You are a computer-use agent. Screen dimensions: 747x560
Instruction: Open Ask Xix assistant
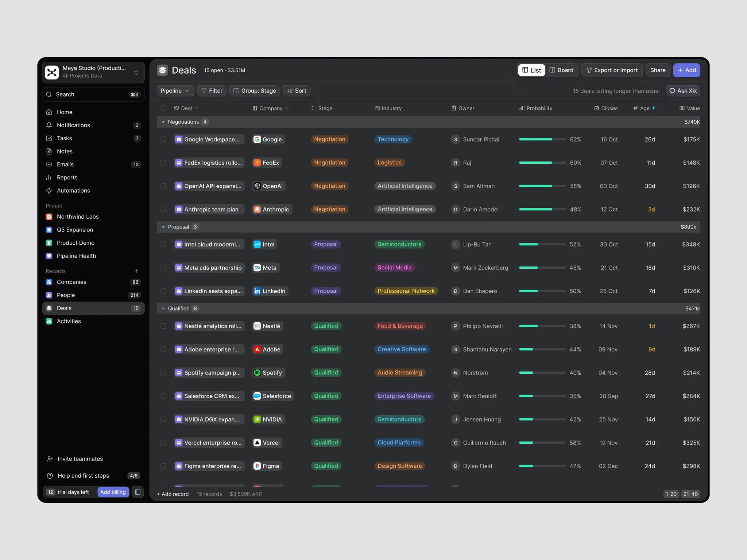click(683, 91)
